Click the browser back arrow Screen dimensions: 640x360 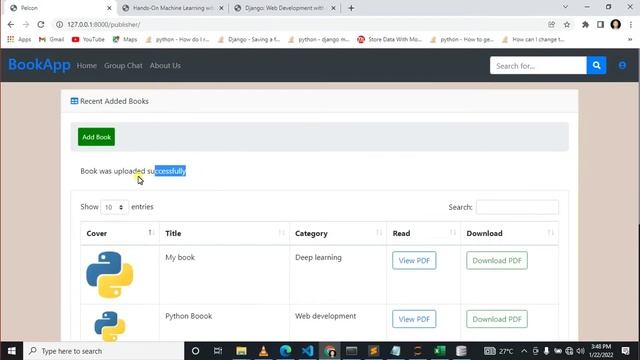pyautogui.click(x=11, y=24)
